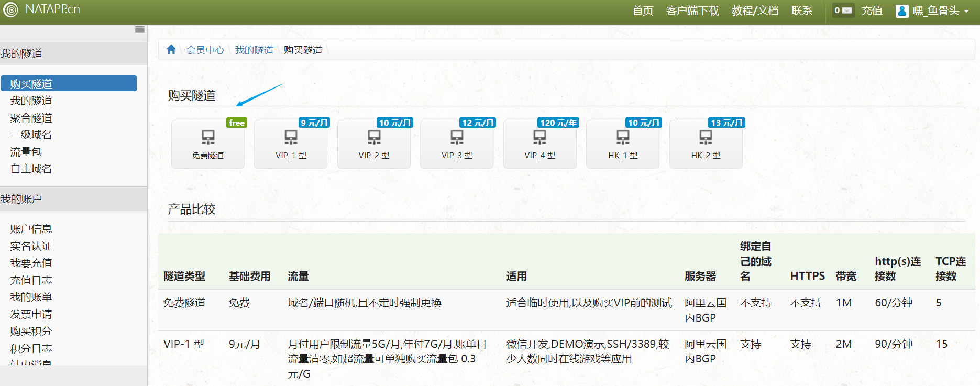
Task: Click the user avatar icon
Action: coord(902,10)
